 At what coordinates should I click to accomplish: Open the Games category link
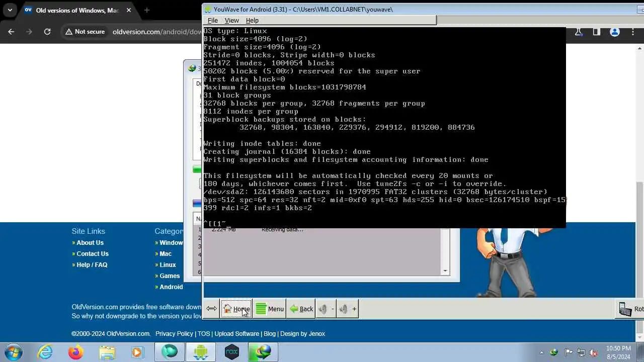coord(170,276)
